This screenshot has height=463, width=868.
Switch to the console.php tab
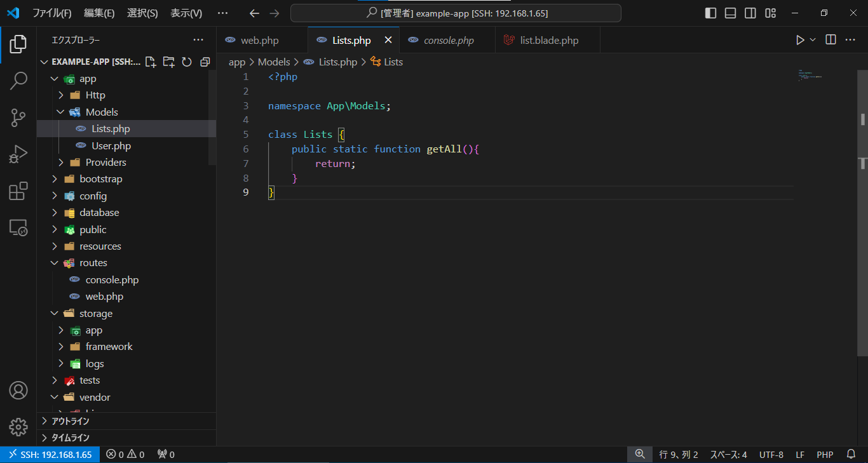point(449,40)
